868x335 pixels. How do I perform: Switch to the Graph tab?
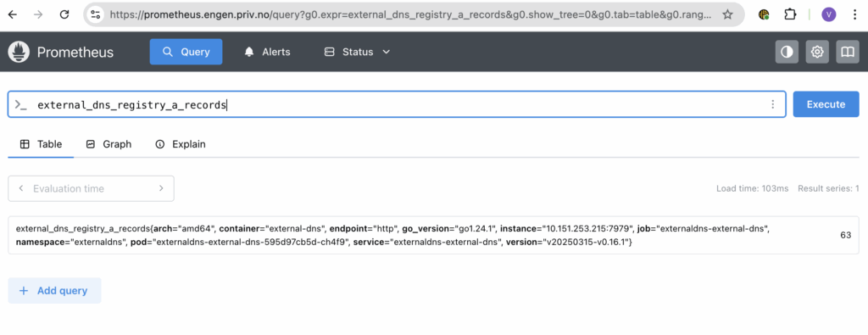pos(109,144)
